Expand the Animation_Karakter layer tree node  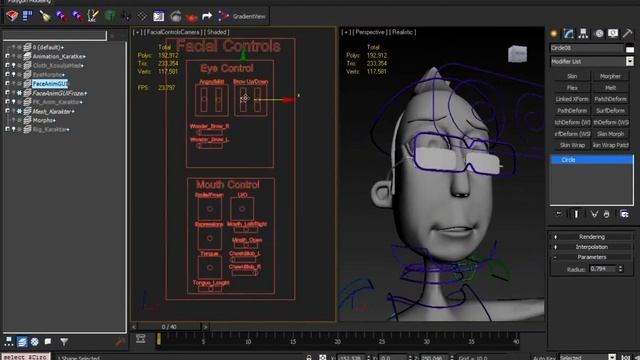7,56
